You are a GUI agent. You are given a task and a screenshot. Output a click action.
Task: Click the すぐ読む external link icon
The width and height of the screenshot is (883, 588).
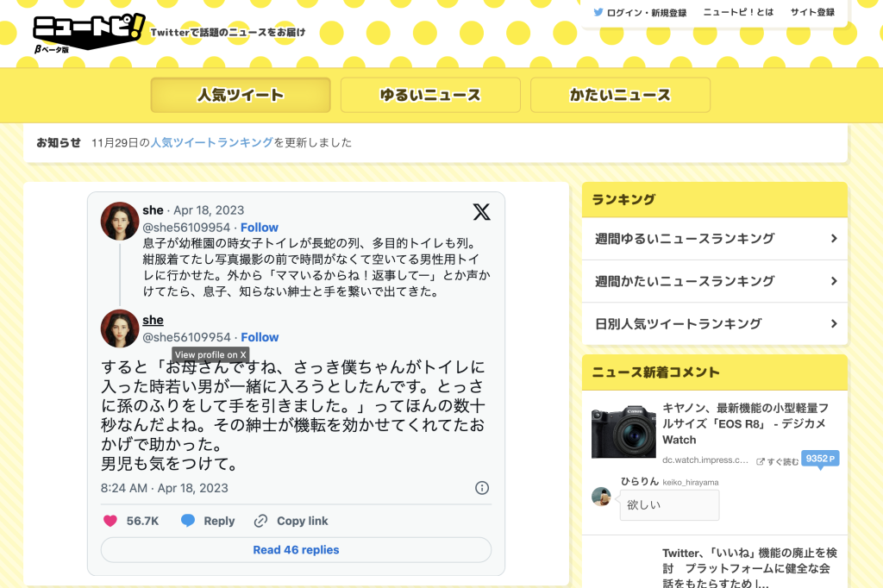coord(761,462)
